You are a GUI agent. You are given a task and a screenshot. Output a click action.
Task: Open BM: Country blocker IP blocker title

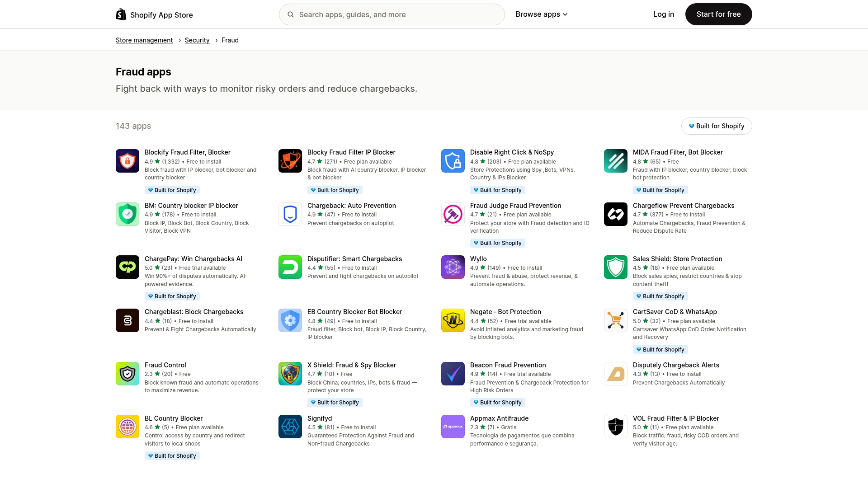pos(191,206)
